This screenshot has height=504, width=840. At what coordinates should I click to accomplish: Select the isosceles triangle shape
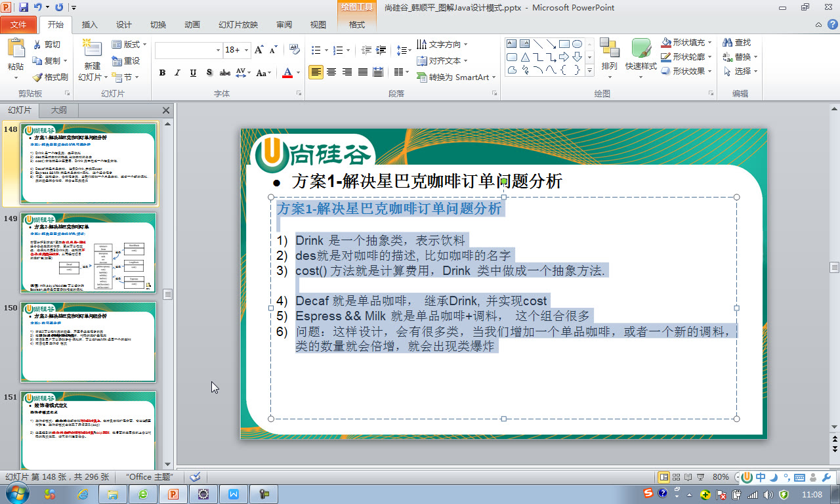[525, 57]
